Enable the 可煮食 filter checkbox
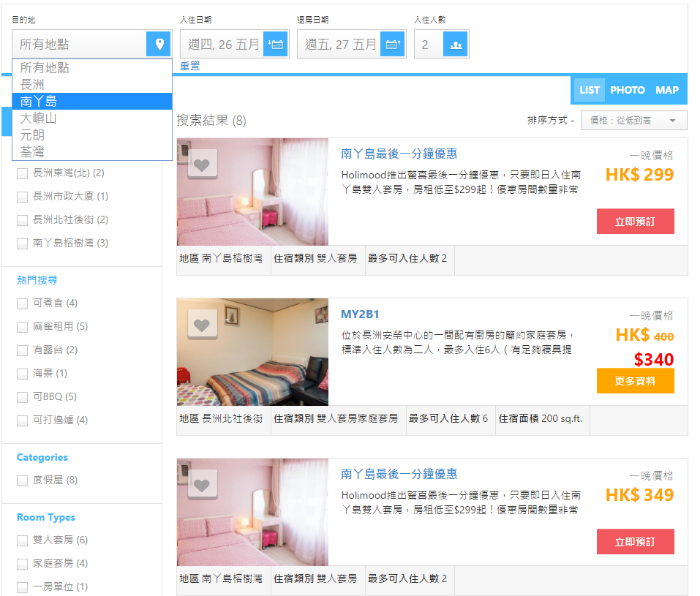This screenshot has height=596, width=700. [22, 303]
